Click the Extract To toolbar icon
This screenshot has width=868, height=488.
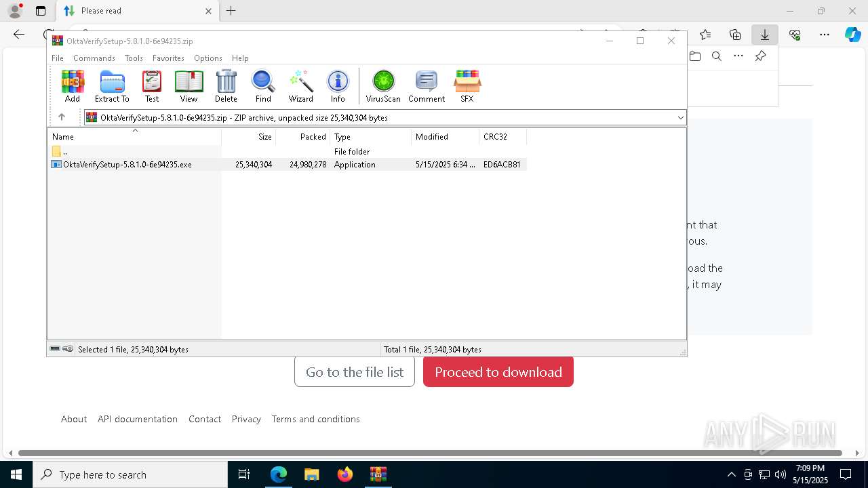click(x=112, y=86)
